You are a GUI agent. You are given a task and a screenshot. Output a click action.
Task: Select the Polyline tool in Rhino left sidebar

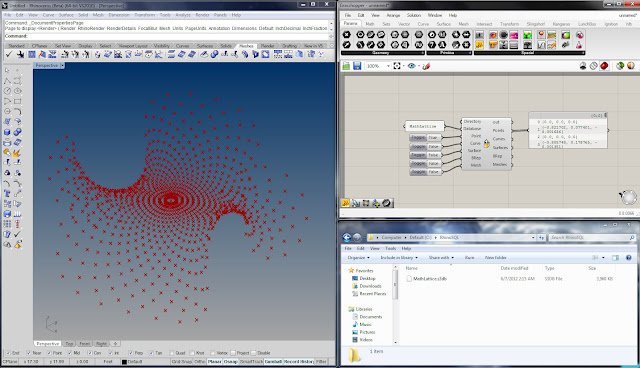pos(8,81)
